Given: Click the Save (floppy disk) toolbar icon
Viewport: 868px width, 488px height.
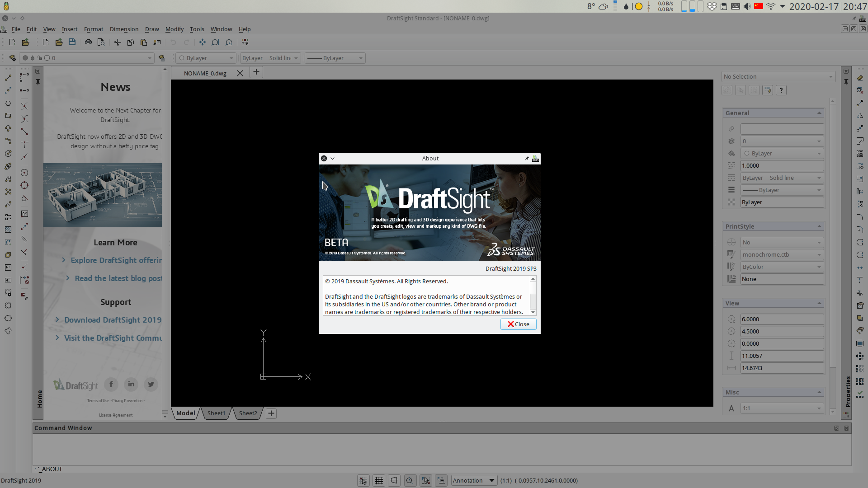Looking at the screenshot, I should click(x=72, y=42).
